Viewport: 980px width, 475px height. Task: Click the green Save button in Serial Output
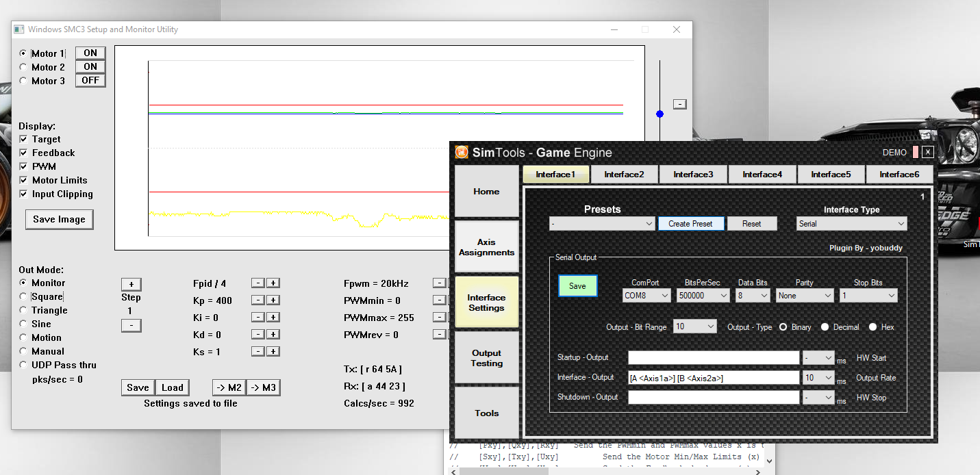coord(577,286)
